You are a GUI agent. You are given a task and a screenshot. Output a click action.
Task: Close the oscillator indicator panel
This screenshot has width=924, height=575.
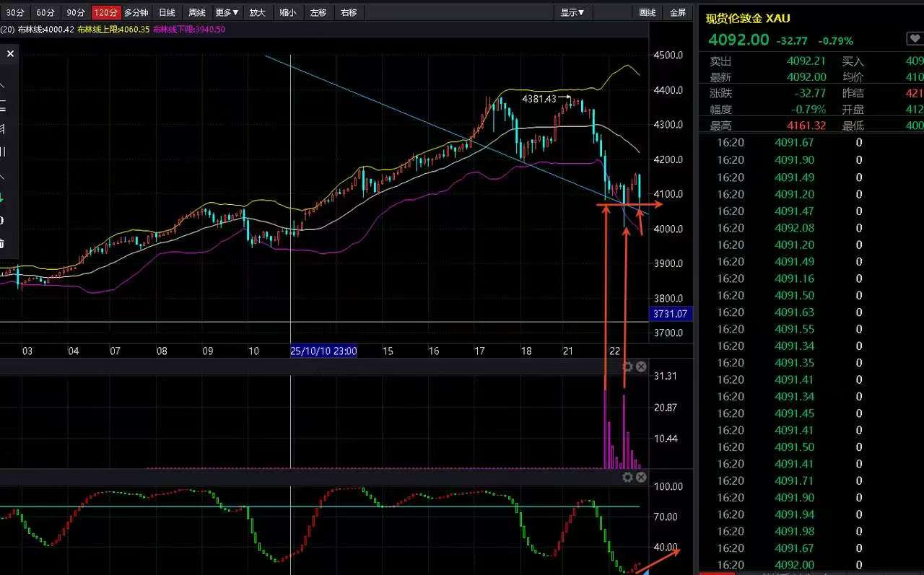(641, 478)
